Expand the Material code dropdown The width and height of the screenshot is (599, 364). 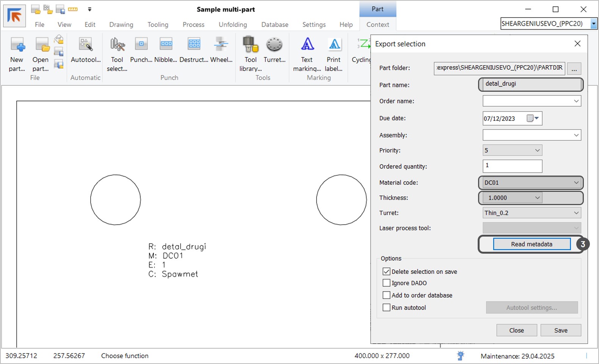[576, 182]
